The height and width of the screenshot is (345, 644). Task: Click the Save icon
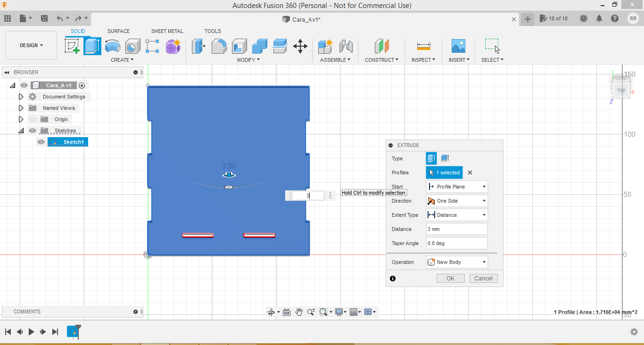44,18
